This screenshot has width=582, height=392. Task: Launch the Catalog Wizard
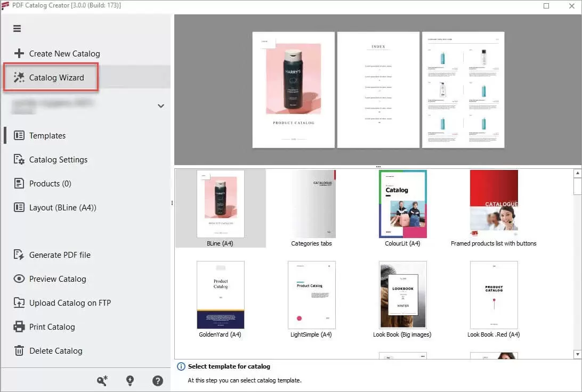click(x=56, y=77)
